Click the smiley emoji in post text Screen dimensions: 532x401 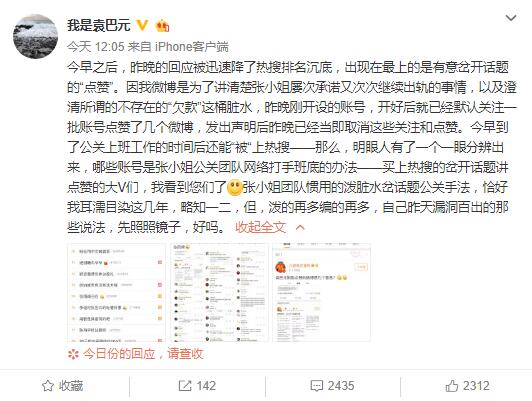pyautogui.click(x=234, y=187)
